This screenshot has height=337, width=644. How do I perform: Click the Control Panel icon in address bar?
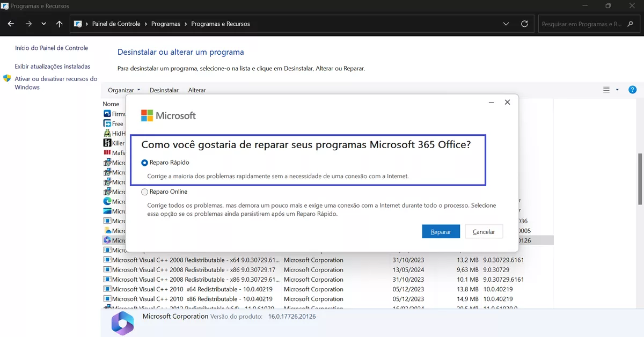click(x=78, y=24)
